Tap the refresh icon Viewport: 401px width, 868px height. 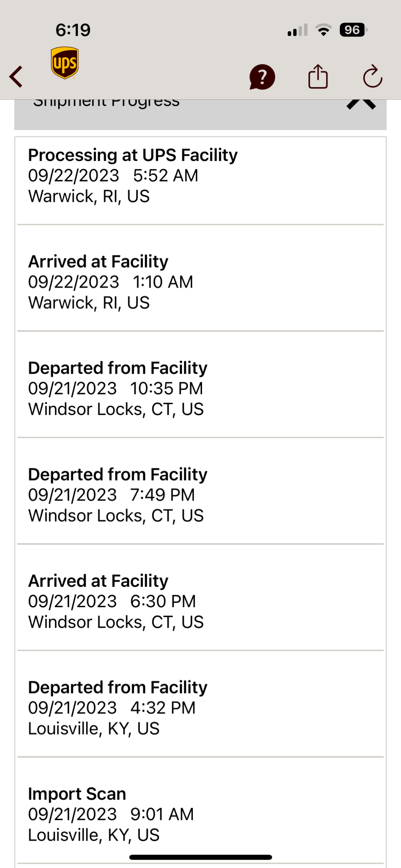pos(373,76)
